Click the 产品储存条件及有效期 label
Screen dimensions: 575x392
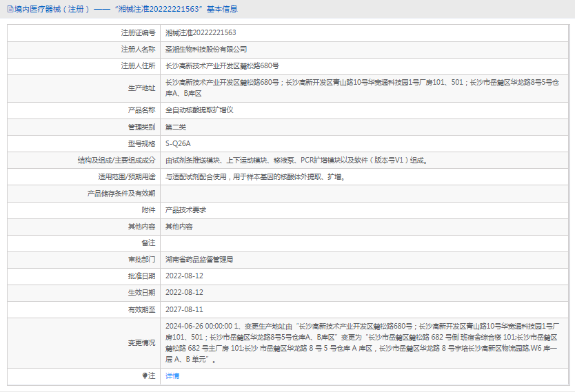pyautogui.click(x=121, y=194)
